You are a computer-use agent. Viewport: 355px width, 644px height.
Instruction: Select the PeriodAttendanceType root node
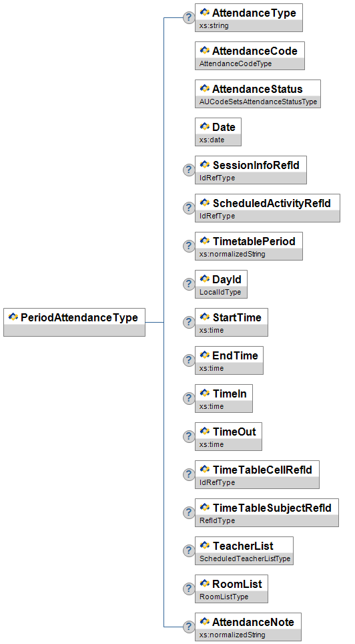pos(74,323)
